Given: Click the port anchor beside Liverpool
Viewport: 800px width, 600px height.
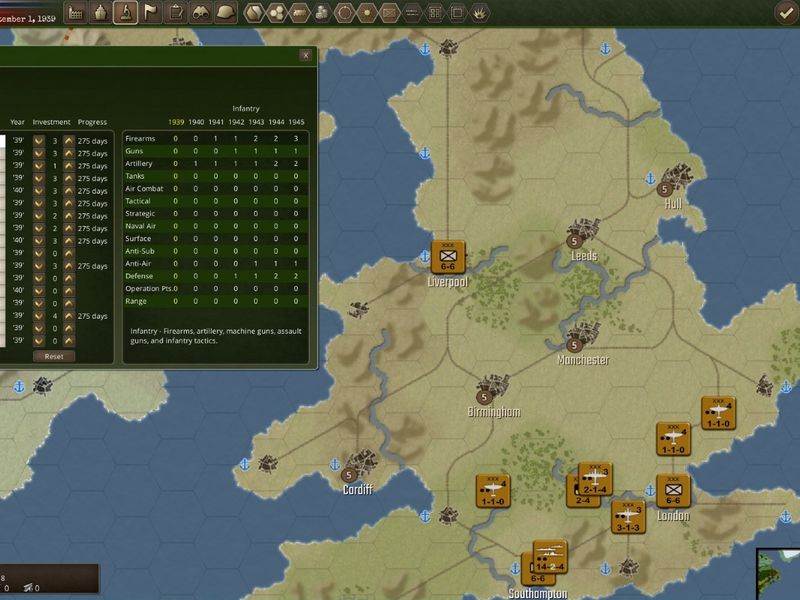Looking at the screenshot, I should pos(424,256).
